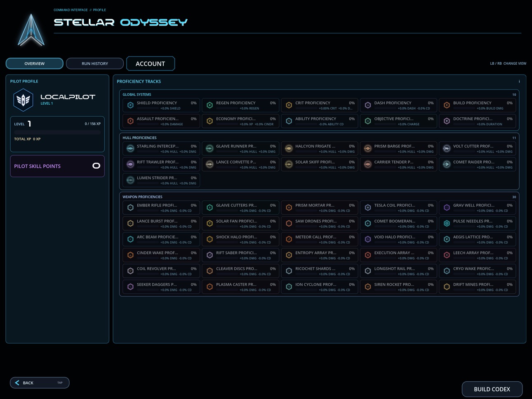532x399 pixels.
Task: Select the Entropy Array proficiency card
Action: (x=320, y=255)
